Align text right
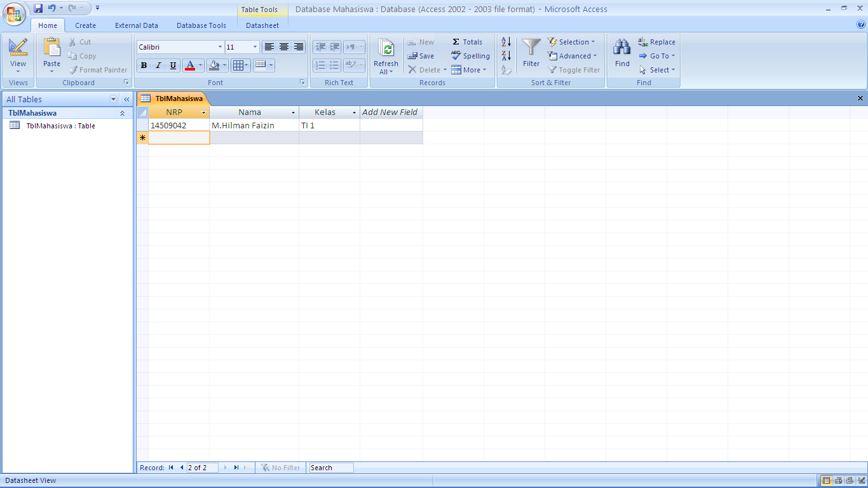Image resolution: width=868 pixels, height=488 pixels. click(x=299, y=47)
